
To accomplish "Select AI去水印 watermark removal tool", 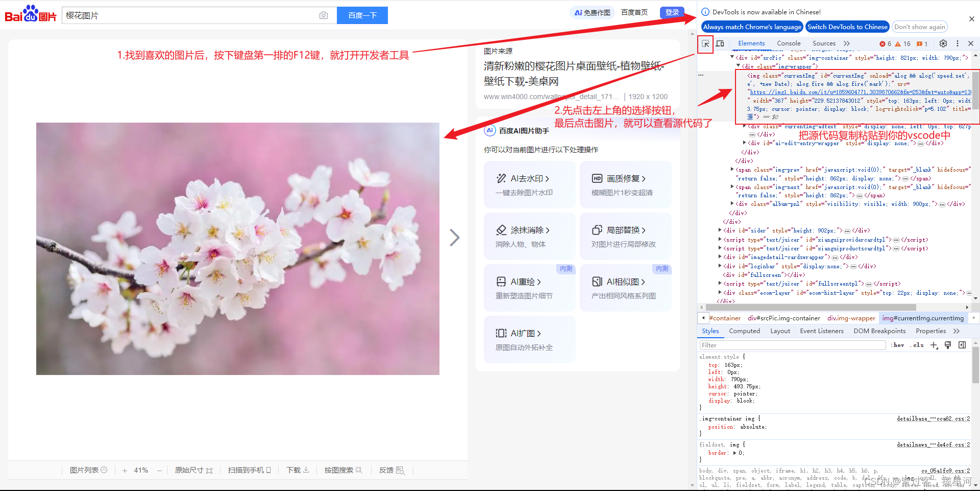I will pyautogui.click(x=529, y=185).
